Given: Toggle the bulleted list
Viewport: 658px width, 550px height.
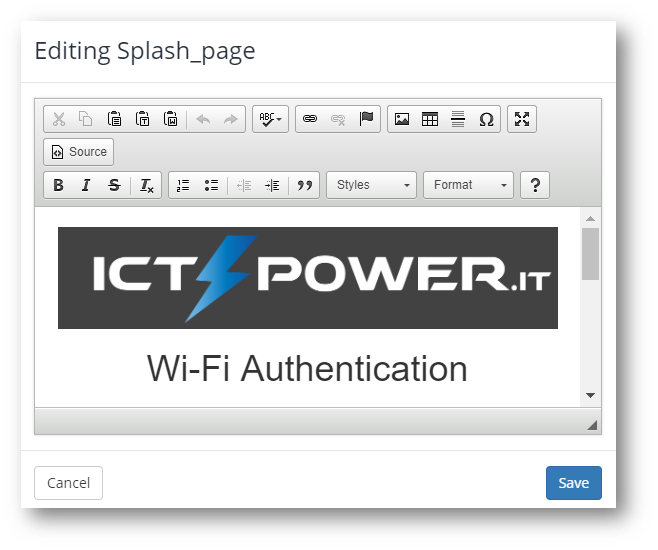Looking at the screenshot, I should pos(211,185).
